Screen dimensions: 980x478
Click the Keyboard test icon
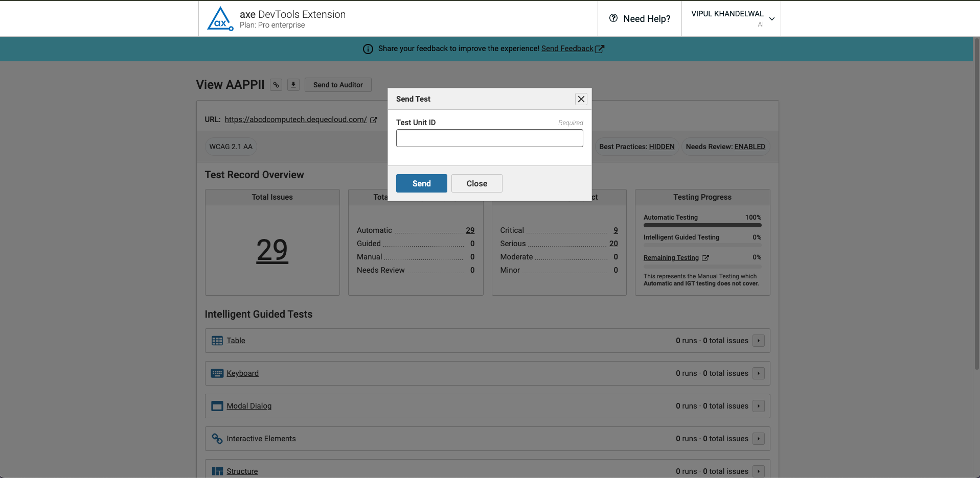tap(217, 373)
